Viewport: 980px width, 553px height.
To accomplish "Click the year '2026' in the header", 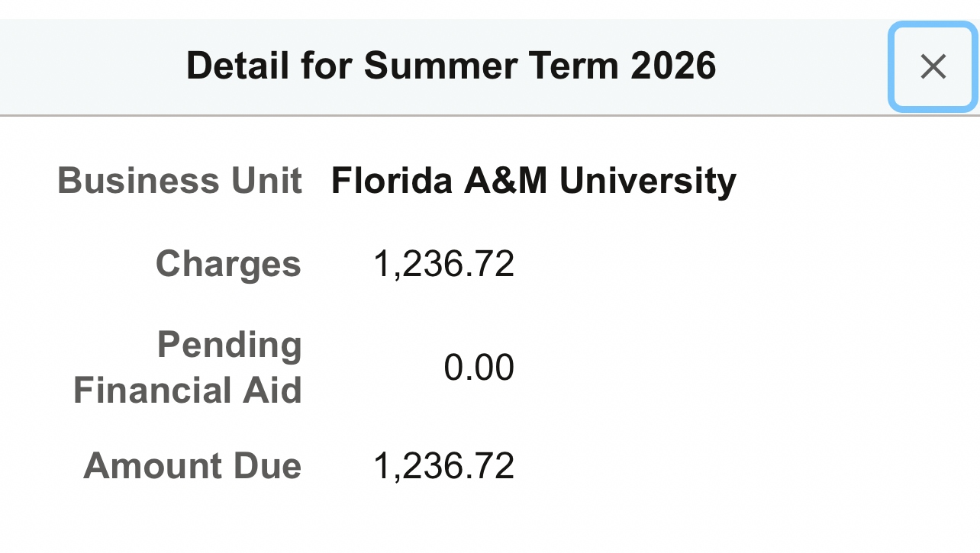I will 673,66.
